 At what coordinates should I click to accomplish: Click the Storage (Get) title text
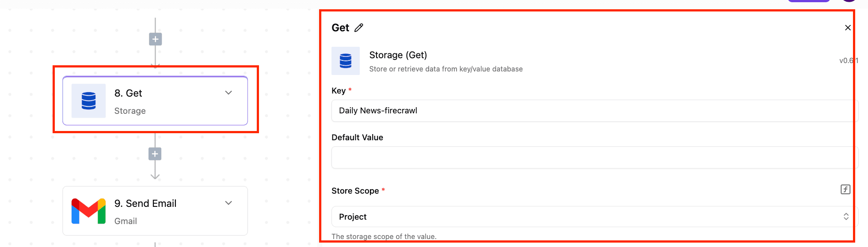click(398, 55)
